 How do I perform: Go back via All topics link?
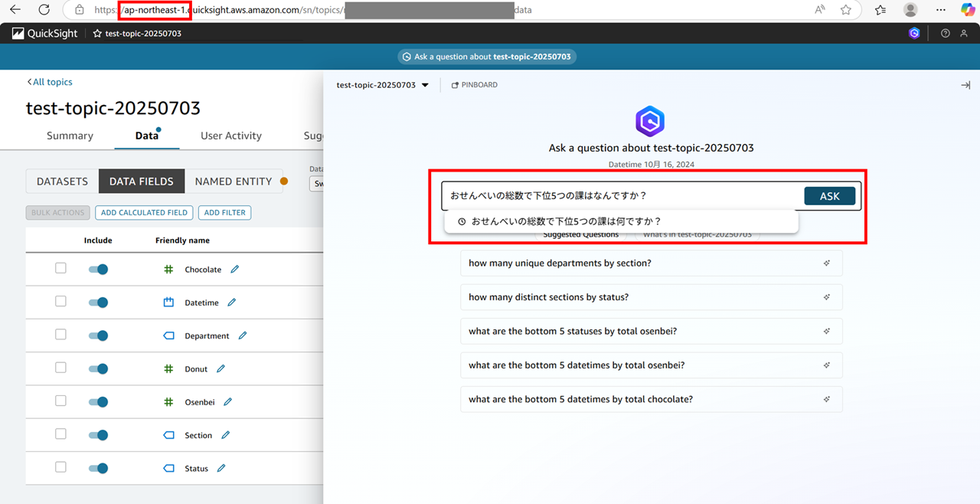pyautogui.click(x=50, y=82)
